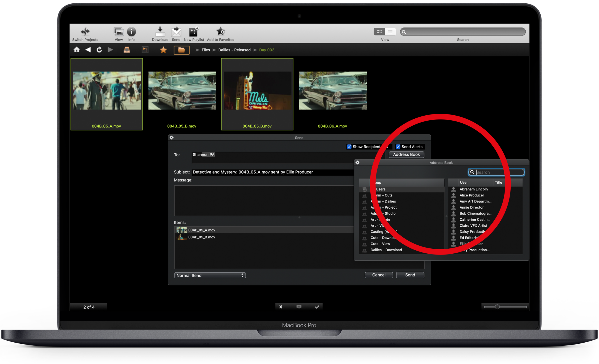Click the New Playlist icon
The image size is (599, 364).
click(194, 32)
